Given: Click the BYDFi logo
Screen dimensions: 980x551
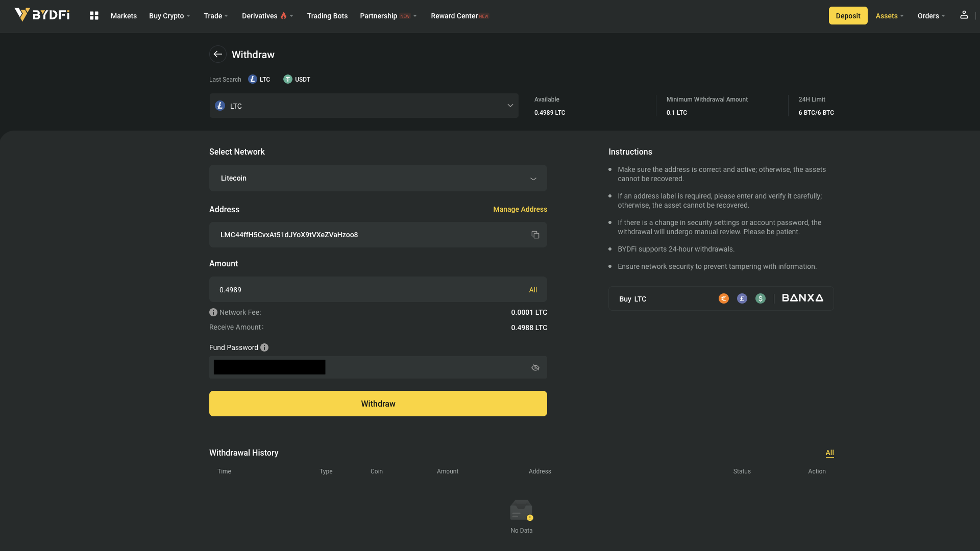Looking at the screenshot, I should click(x=42, y=15).
